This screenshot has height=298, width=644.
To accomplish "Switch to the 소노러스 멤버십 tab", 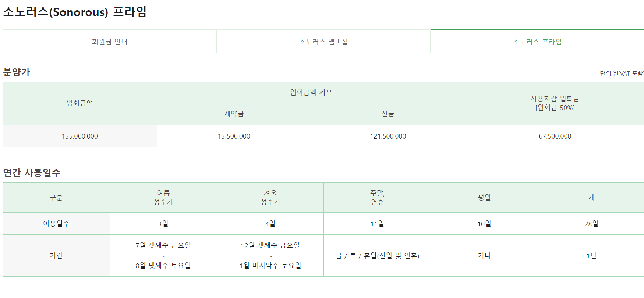I will (x=323, y=42).
